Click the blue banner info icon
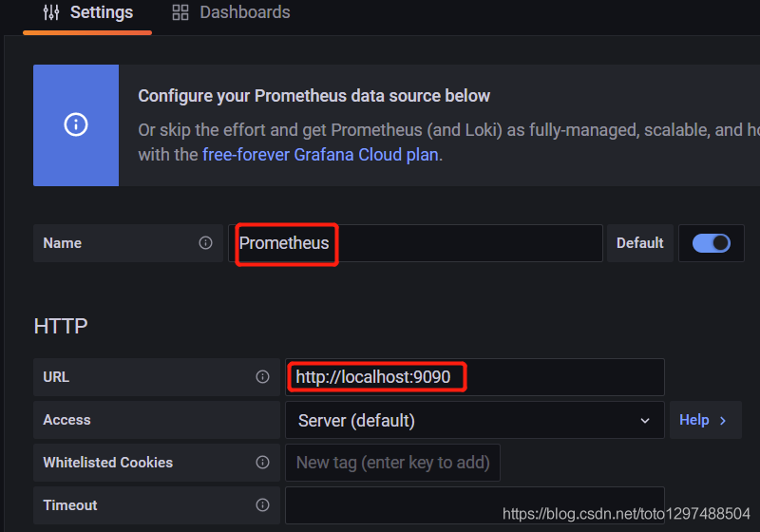The image size is (760, 532). 76,124
